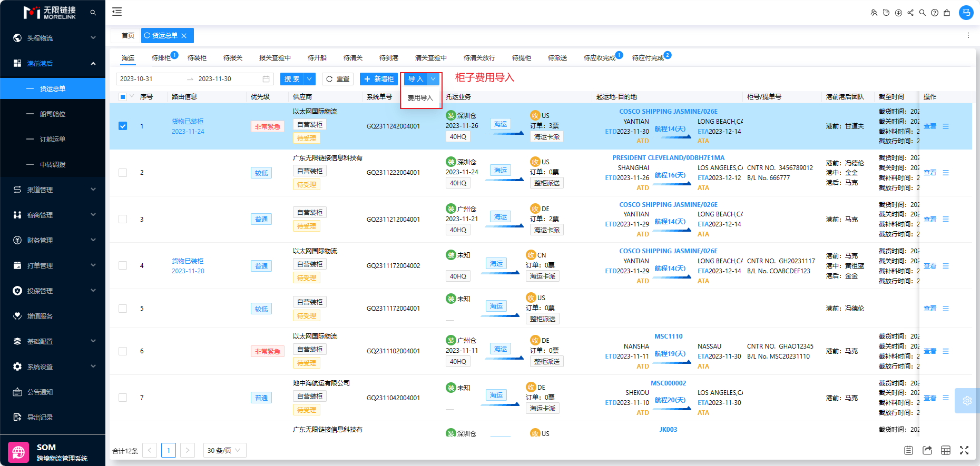Expand the 财务管理 sidebar menu
The image size is (980, 466).
pyautogui.click(x=53, y=240)
